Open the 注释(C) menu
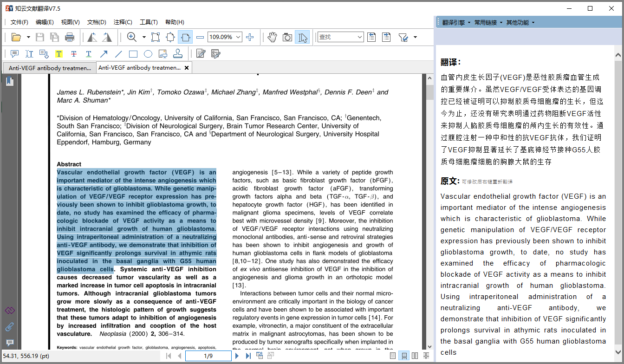 (123, 22)
